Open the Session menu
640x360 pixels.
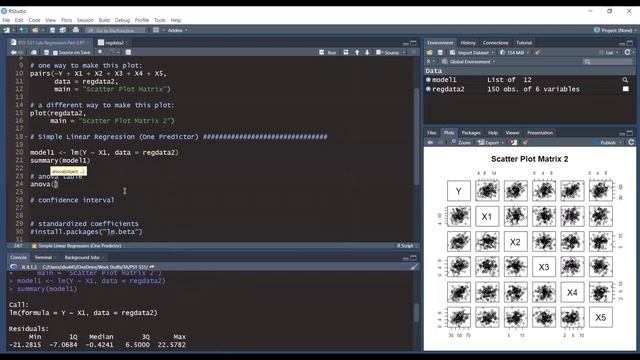click(x=85, y=20)
